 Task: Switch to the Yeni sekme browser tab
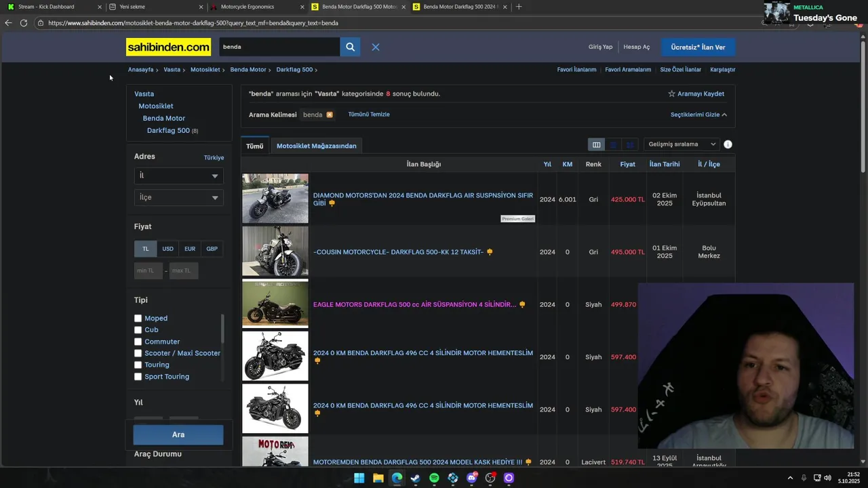(155, 7)
